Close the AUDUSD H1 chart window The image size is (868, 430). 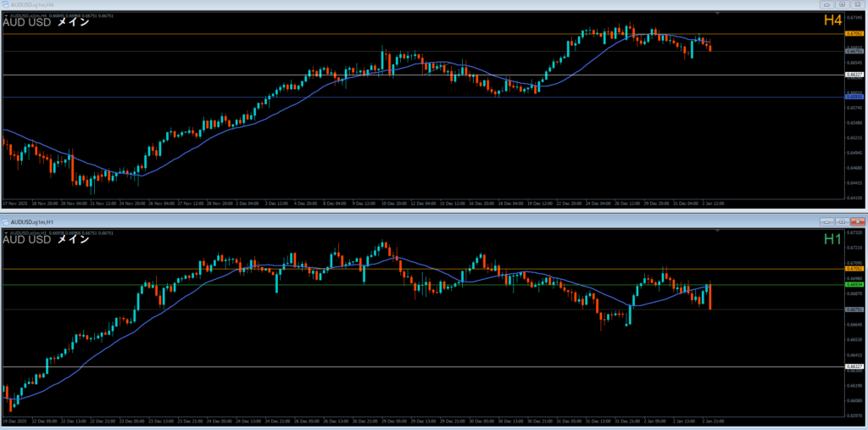(x=857, y=221)
